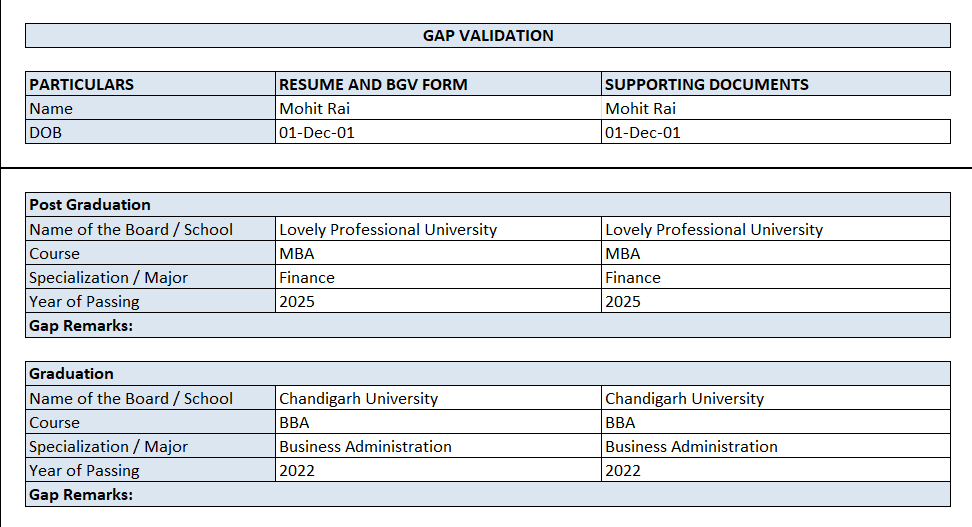Click the GAP VALIDATION title cell

pos(488,36)
